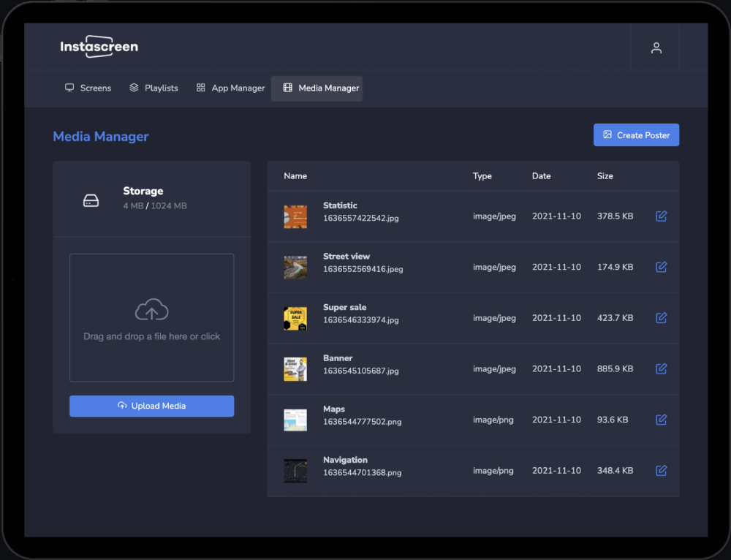The width and height of the screenshot is (731, 560).
Task: Click edit icon for Maps file
Action: pyautogui.click(x=661, y=420)
